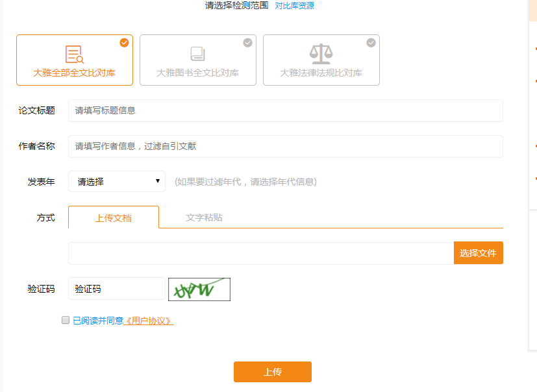This screenshot has height=392, width=537.
Task: Click the 请选择检测范围 heading
Action: click(236, 5)
